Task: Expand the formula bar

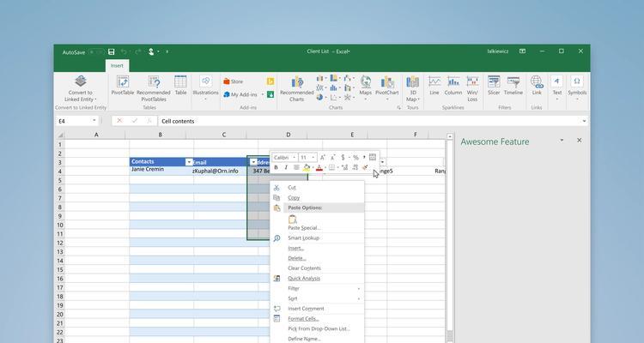Action: click(x=584, y=121)
